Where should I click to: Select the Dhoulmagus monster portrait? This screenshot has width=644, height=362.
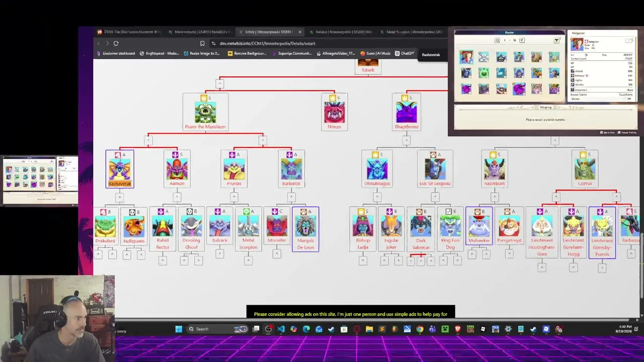point(377,169)
